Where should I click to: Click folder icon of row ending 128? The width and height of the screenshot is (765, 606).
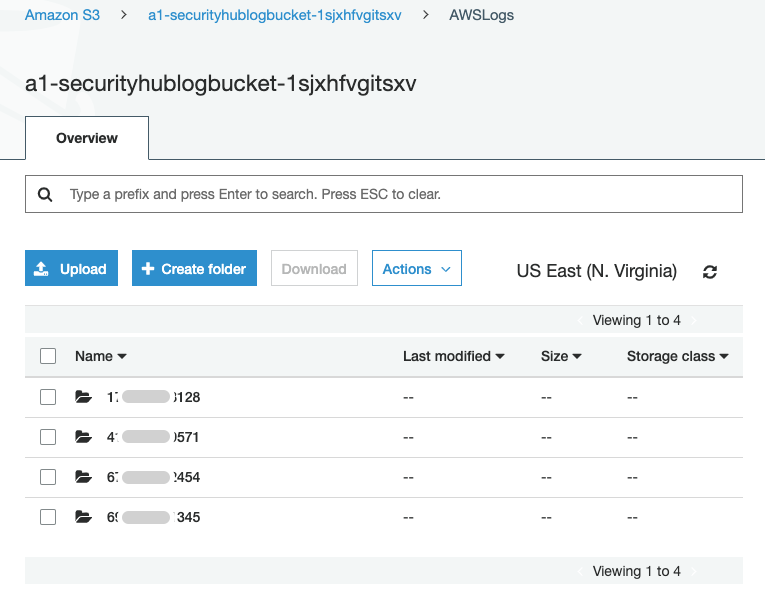(x=83, y=397)
